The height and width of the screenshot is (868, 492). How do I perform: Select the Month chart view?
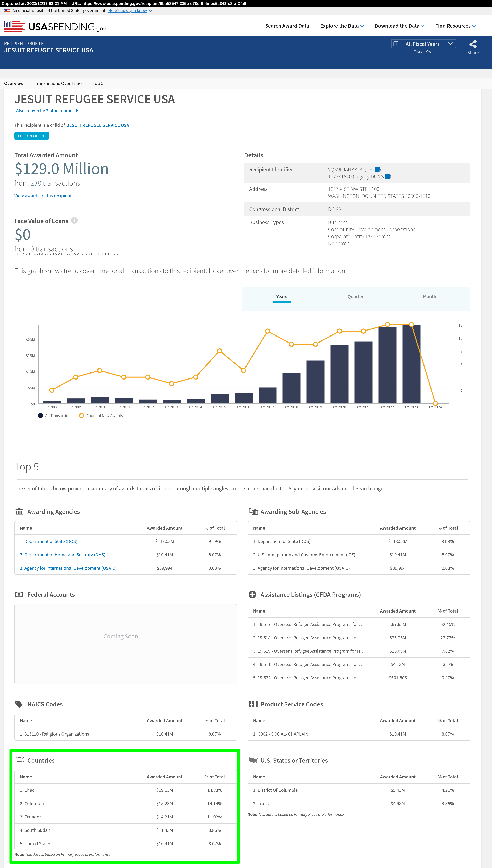pyautogui.click(x=429, y=296)
